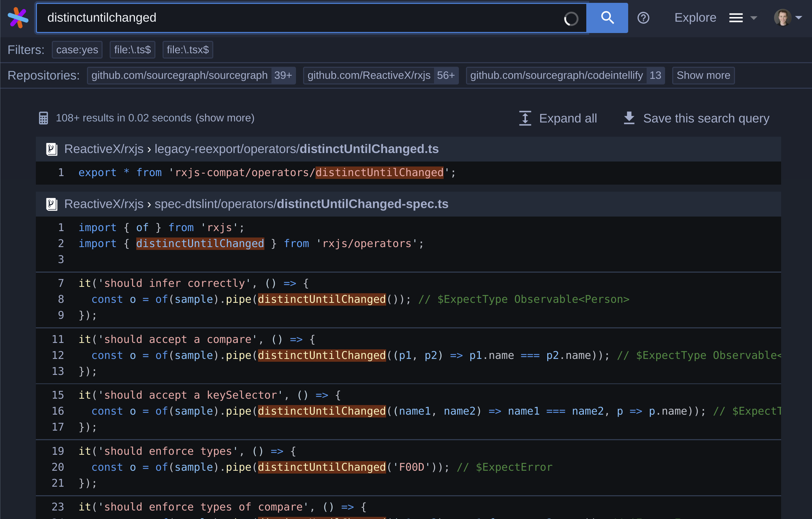The image size is (812, 519).
Task: Focus the search query input field
Action: click(x=311, y=18)
